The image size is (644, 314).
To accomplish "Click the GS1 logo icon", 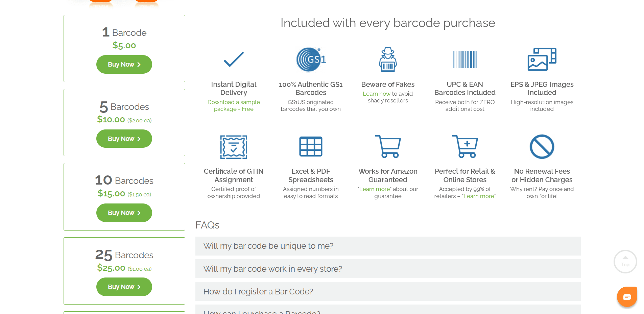I will click(x=311, y=59).
